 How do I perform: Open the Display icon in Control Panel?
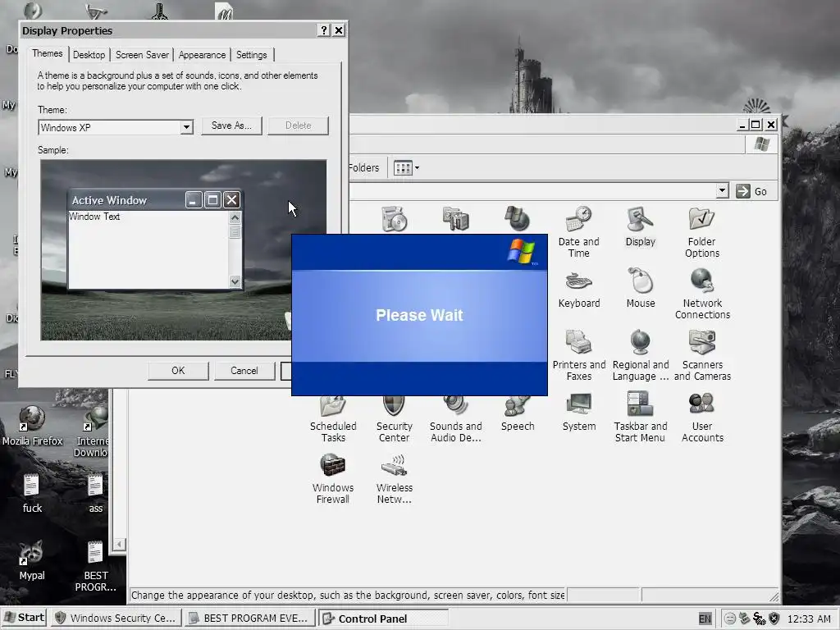coord(640,226)
